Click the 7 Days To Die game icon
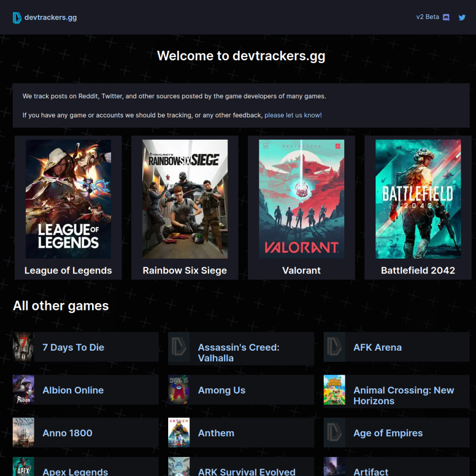 coord(23,346)
